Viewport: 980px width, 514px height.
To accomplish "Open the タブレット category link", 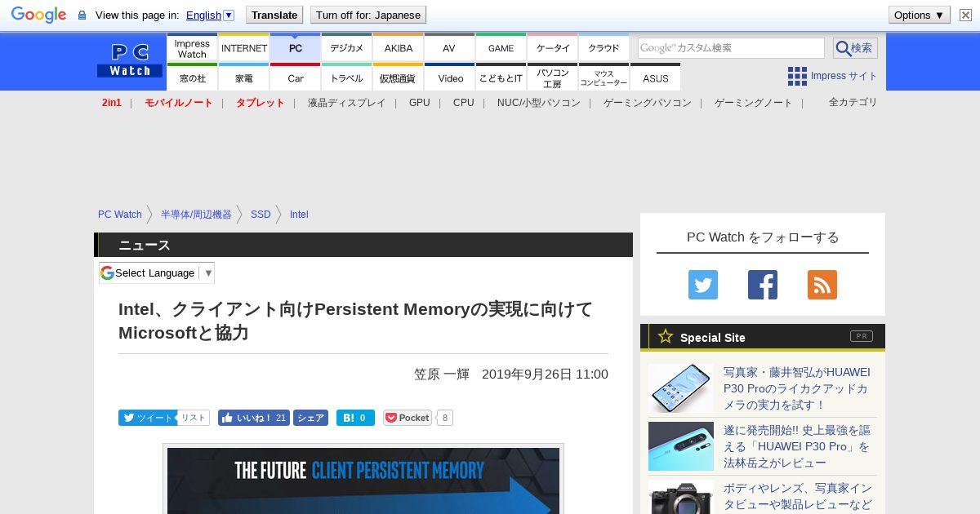I will (x=261, y=103).
